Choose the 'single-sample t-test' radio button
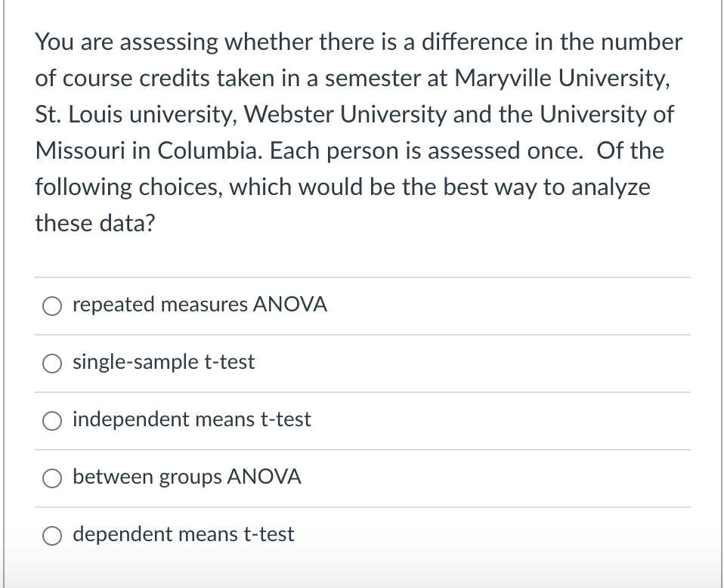This screenshot has height=588, width=724. point(51,363)
